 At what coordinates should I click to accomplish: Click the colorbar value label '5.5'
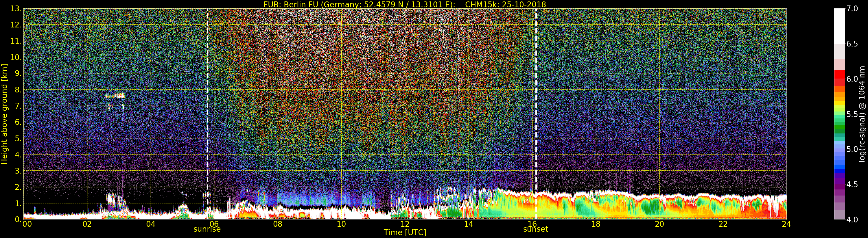(x=852, y=114)
